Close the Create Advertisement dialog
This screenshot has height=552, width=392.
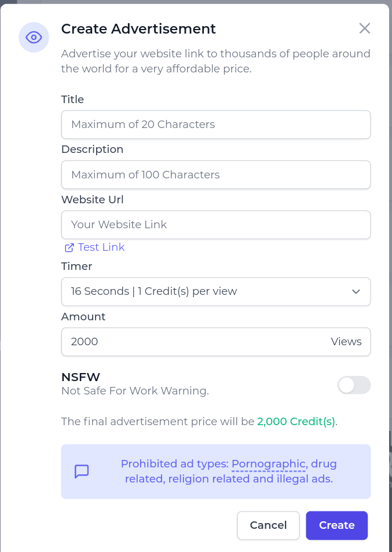pos(364,28)
